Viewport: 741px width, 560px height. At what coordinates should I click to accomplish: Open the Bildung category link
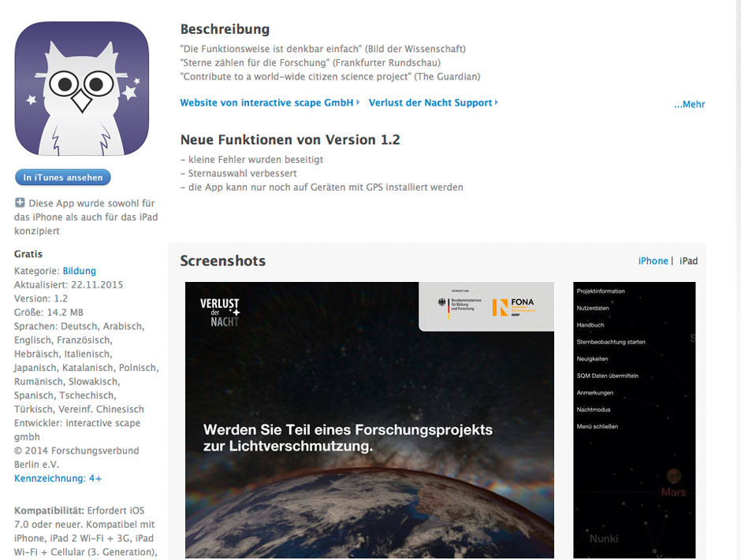[x=80, y=271]
